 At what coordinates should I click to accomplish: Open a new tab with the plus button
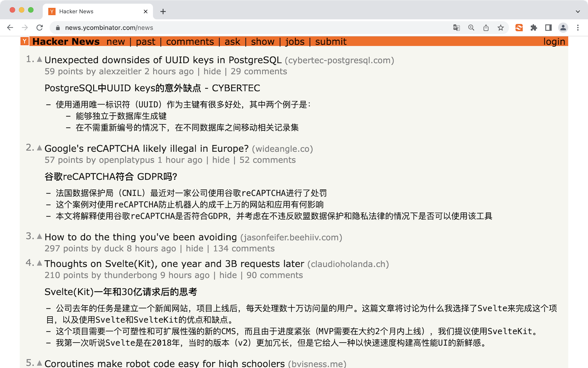pos(163,11)
